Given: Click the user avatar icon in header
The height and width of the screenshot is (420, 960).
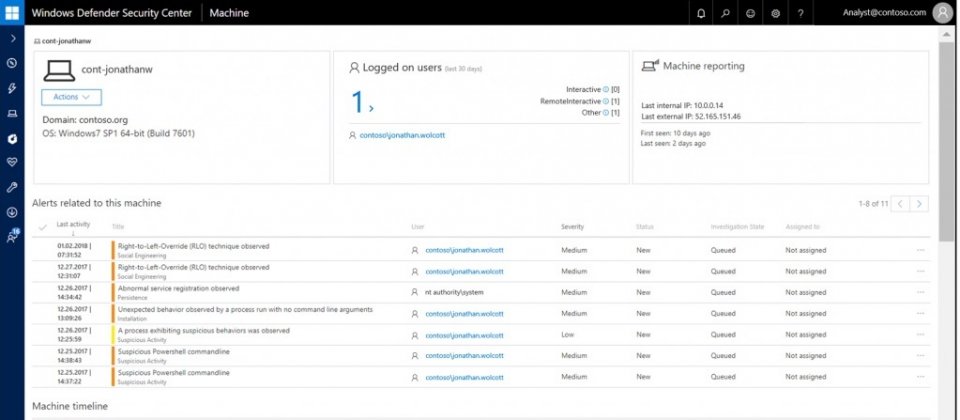Looking at the screenshot, I should coord(942,13).
